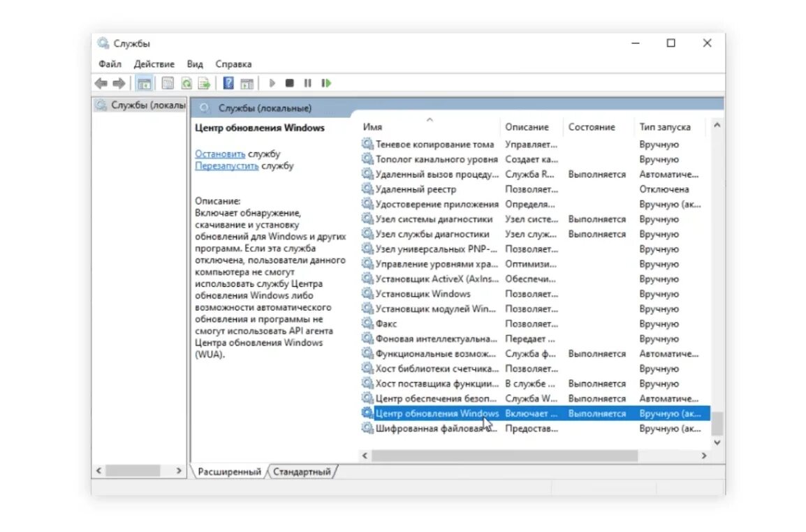Click the gear icon of Тополог канального уровня
The height and width of the screenshot is (532, 806).
point(367,158)
